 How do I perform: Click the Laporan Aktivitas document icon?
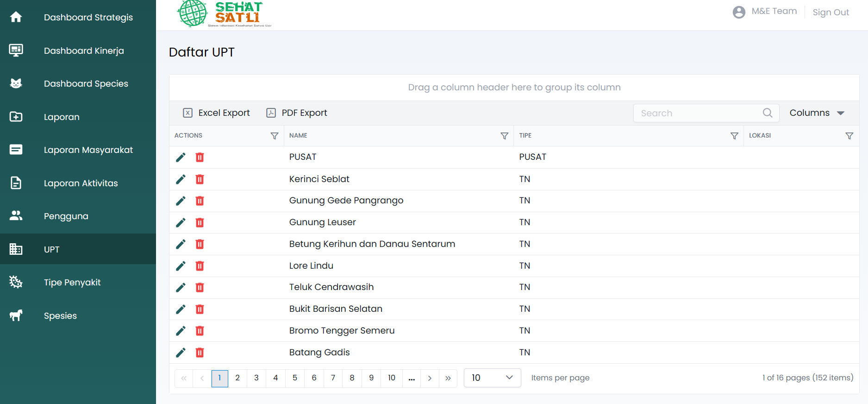coord(16,183)
